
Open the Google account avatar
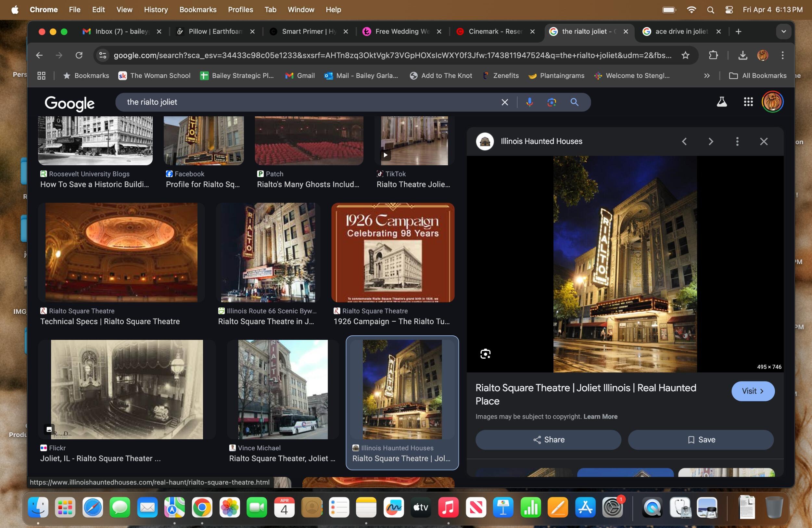[772, 102]
